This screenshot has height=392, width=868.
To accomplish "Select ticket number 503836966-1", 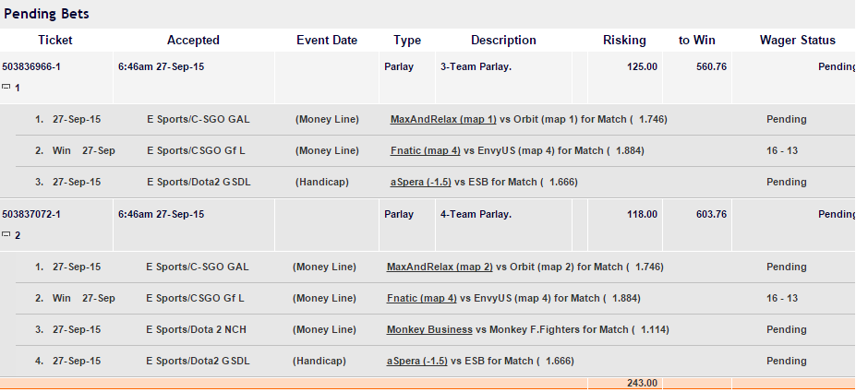I will click(x=31, y=67).
